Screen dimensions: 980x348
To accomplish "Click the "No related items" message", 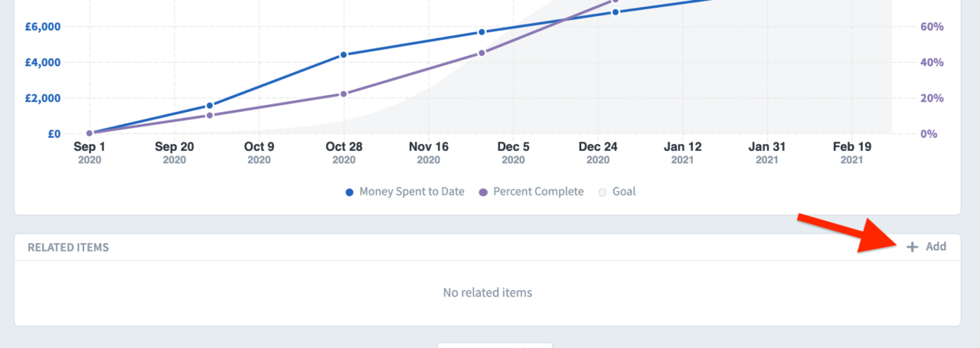I will [488, 293].
